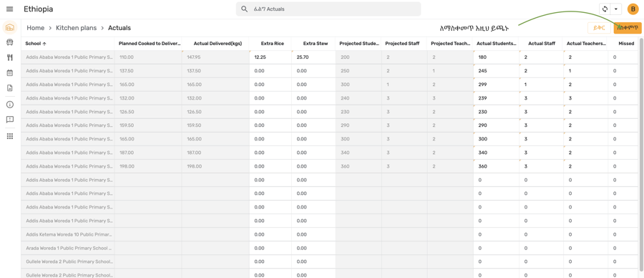Click the Projected Students column header
Screen dimensions: 644x278
tap(358, 44)
